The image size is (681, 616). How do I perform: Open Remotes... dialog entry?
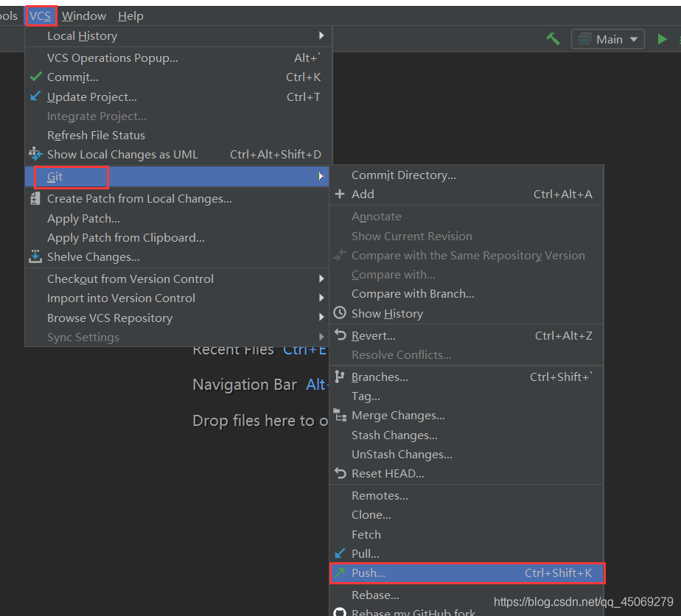[467, 495]
